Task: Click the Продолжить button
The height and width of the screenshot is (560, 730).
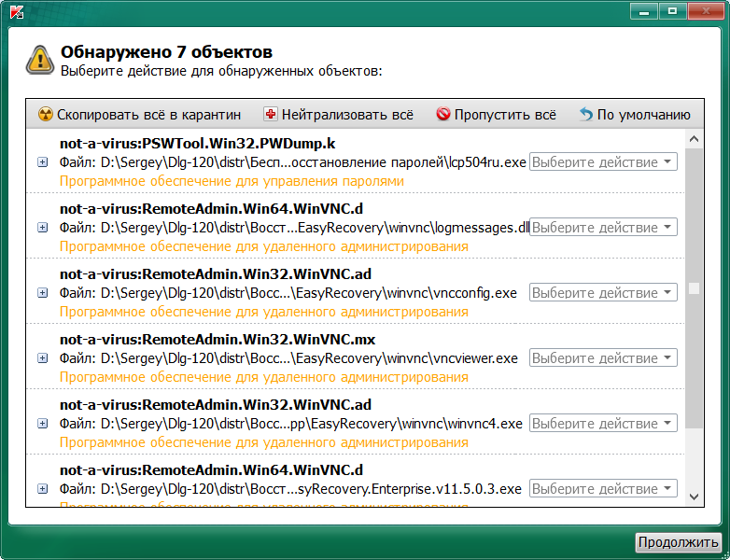Action: click(x=678, y=542)
